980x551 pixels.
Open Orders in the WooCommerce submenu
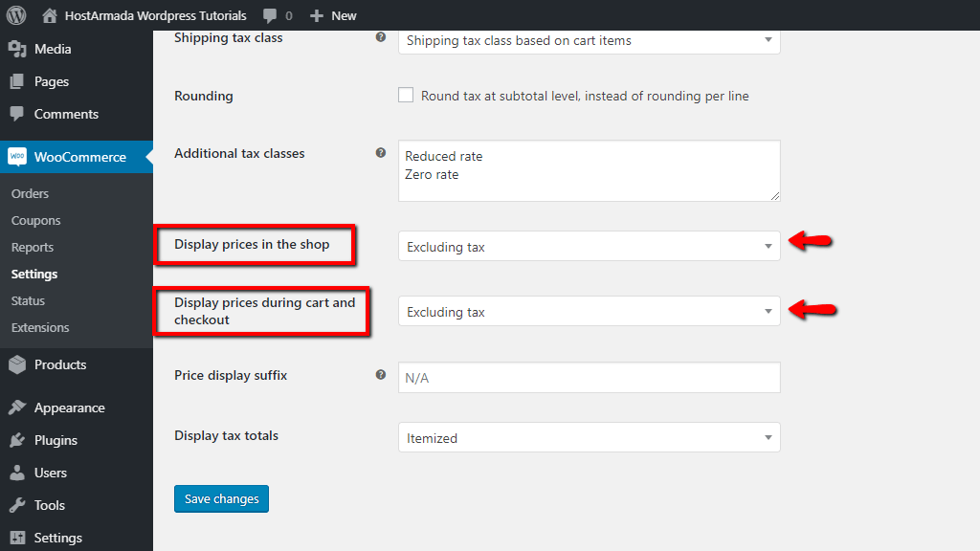30,193
